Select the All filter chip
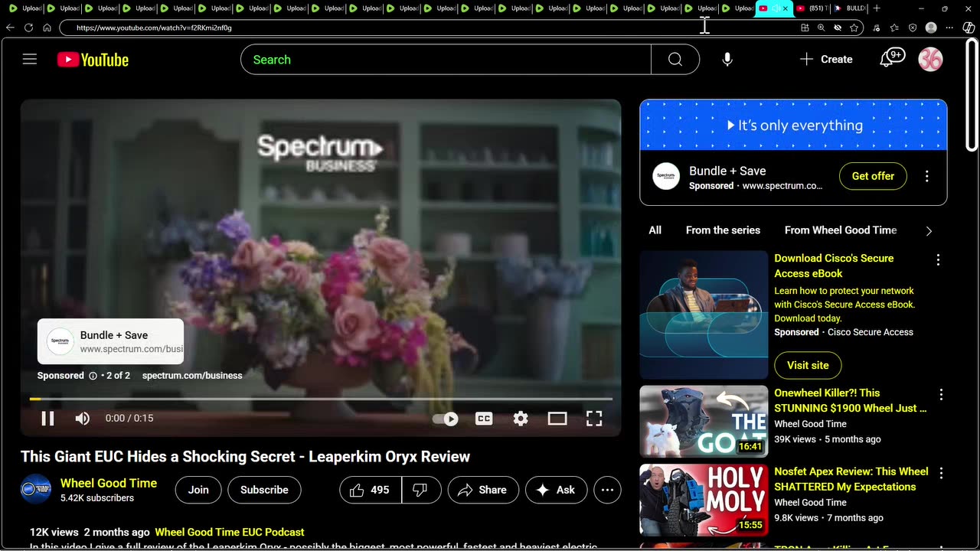 pyautogui.click(x=655, y=230)
